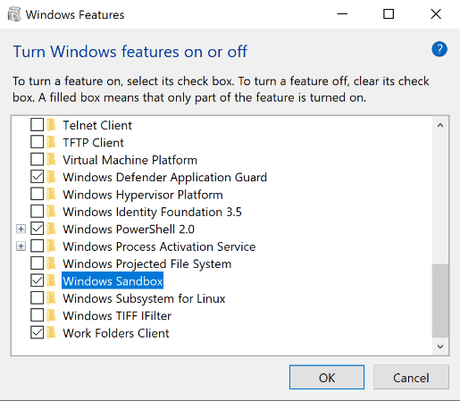Click folder icon beside Windows TIFF IFilter
460x401 pixels.
click(x=51, y=315)
